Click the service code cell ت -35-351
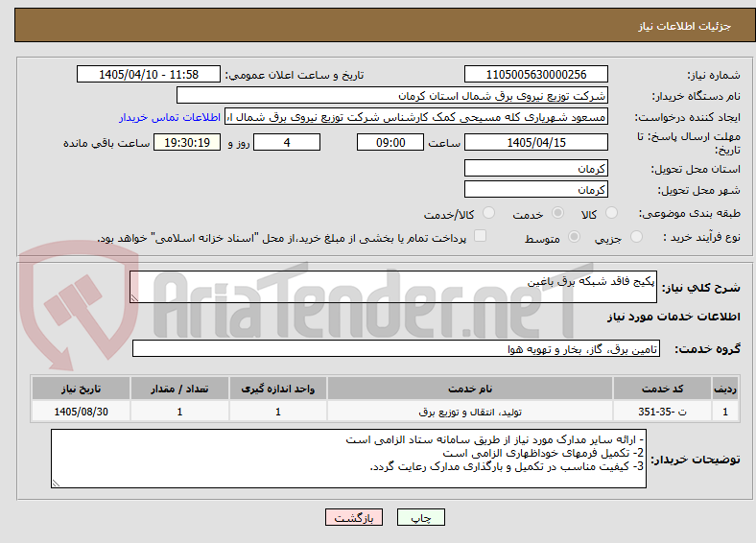 663,412
